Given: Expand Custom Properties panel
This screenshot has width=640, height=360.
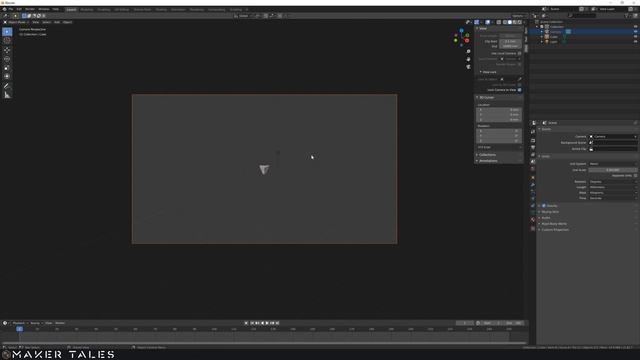Looking at the screenshot, I should (x=554, y=230).
